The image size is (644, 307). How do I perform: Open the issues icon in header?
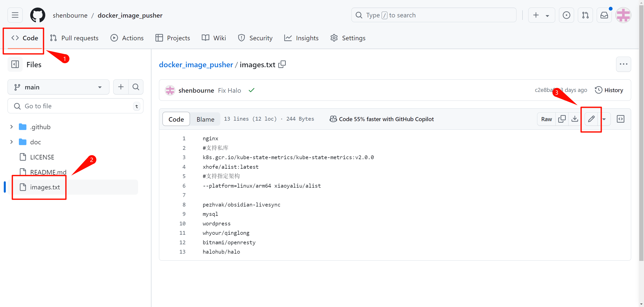pos(566,15)
